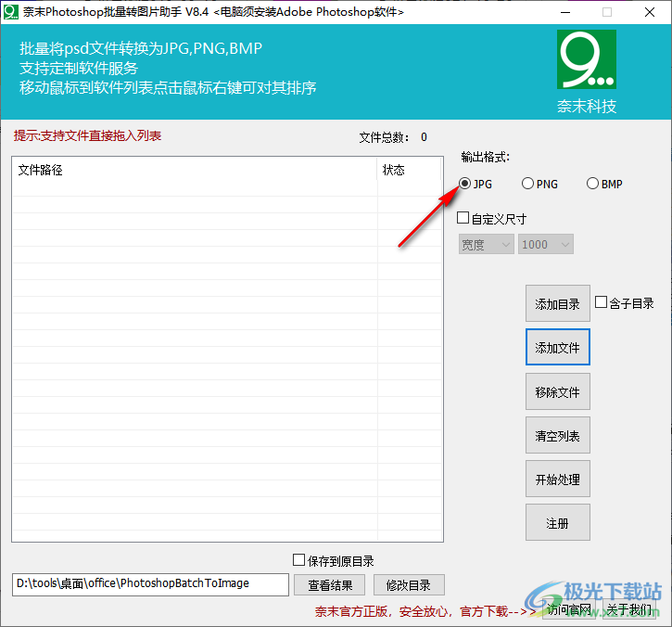
Task: Click the green 奈末科技 logo image
Action: pos(587,59)
